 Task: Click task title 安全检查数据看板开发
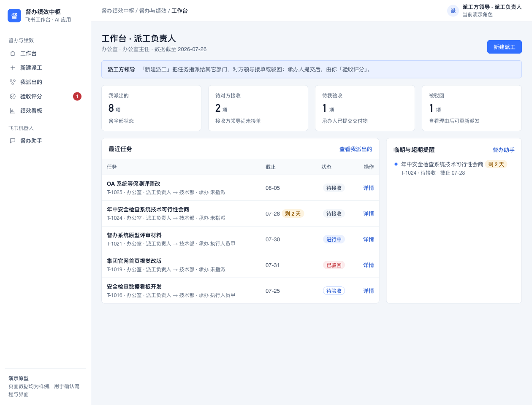coord(134,287)
